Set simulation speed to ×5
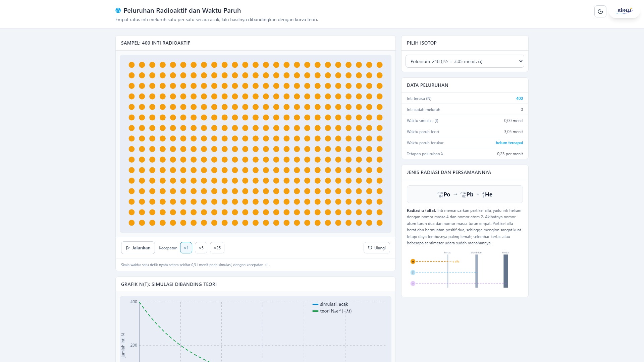644x362 pixels. 201,248
